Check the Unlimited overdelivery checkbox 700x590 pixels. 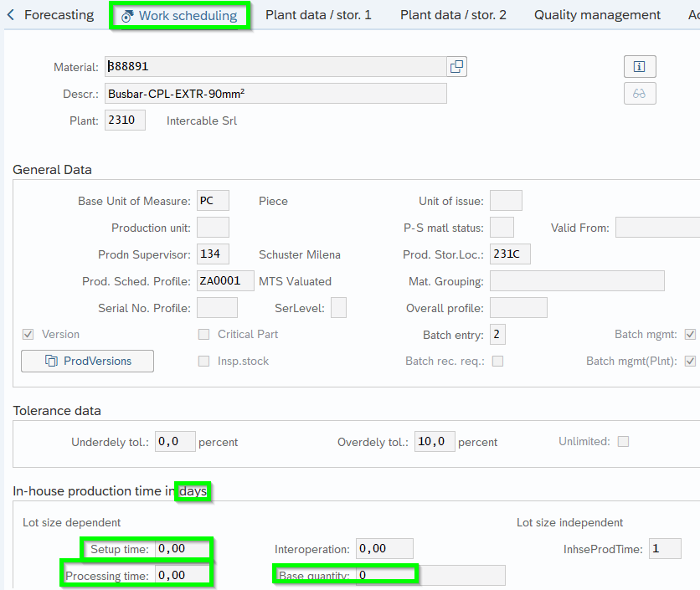[623, 441]
